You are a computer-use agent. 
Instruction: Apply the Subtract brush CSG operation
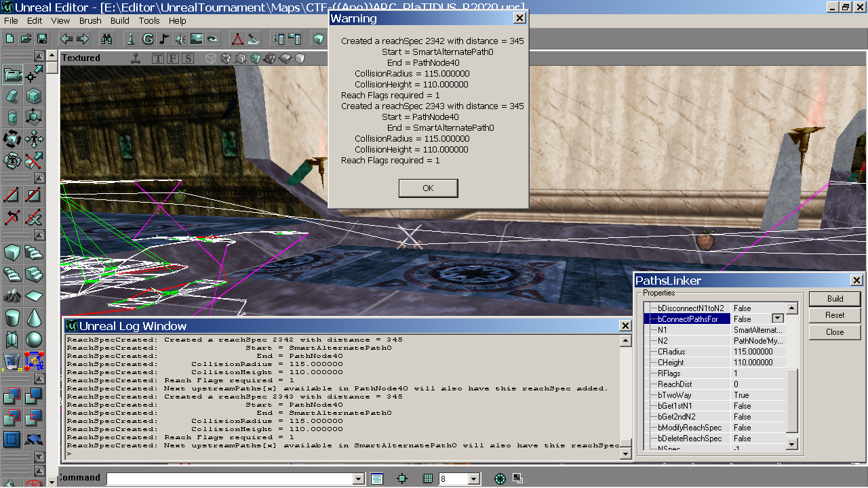click(34, 395)
